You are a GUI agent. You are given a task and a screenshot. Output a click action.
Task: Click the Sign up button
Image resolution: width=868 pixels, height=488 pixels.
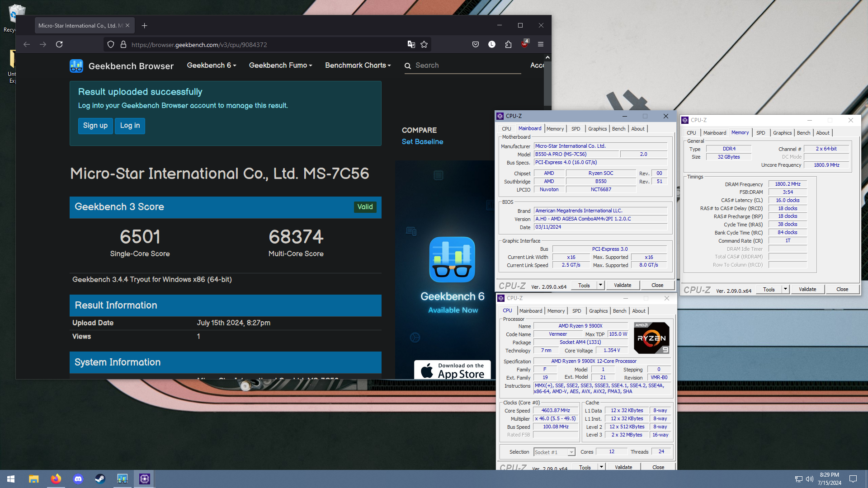click(x=95, y=126)
